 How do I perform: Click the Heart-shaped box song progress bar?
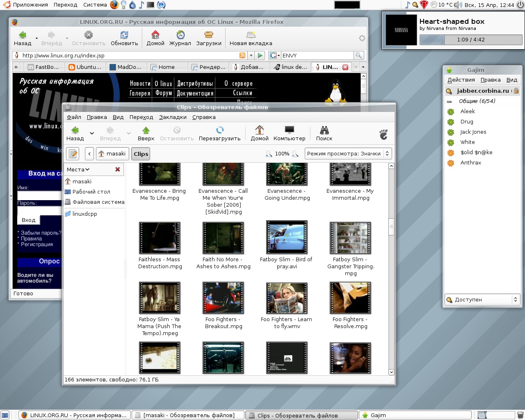tap(471, 40)
